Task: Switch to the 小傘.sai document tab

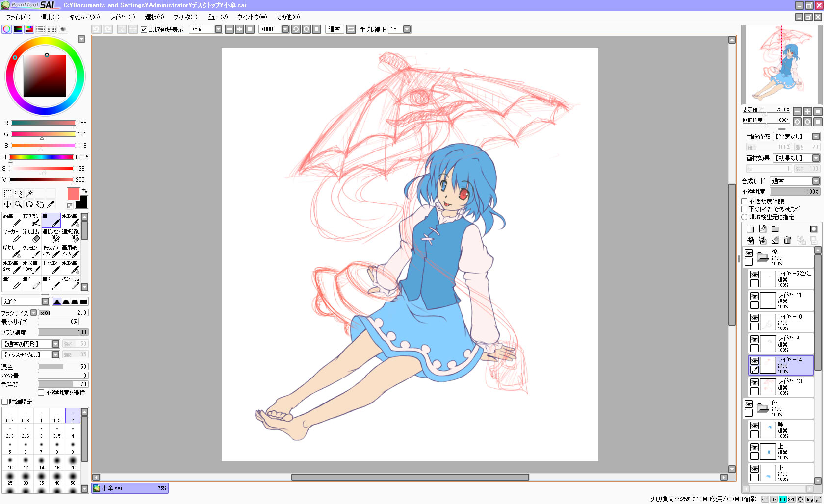Action: 130,488
